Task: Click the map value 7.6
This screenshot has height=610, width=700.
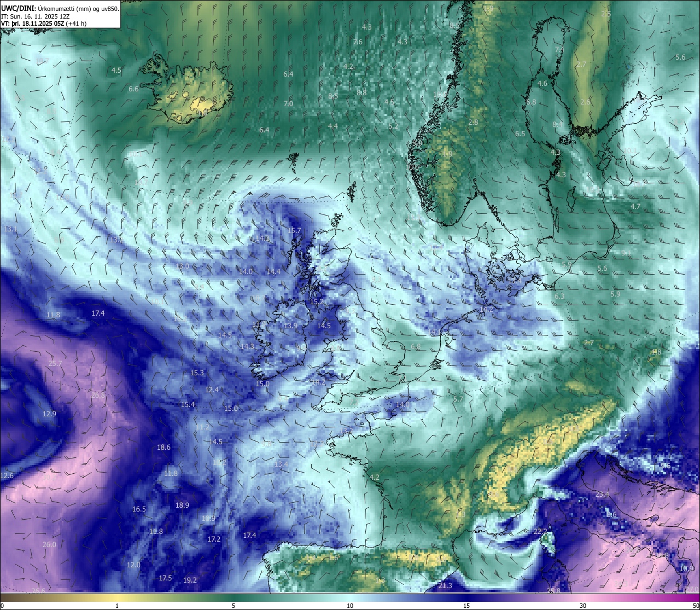Action: tap(358, 42)
